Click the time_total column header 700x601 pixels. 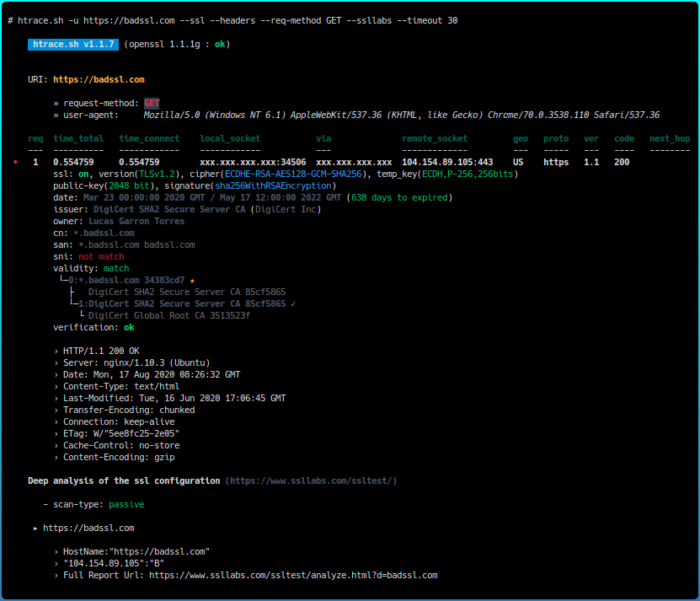click(78, 138)
